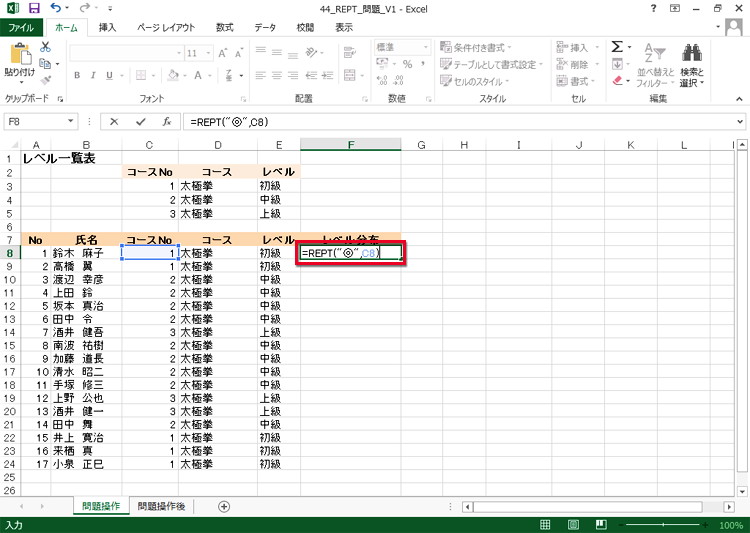Open セルのスタイル cell styles menu
The height and width of the screenshot is (533, 750).
point(474,81)
